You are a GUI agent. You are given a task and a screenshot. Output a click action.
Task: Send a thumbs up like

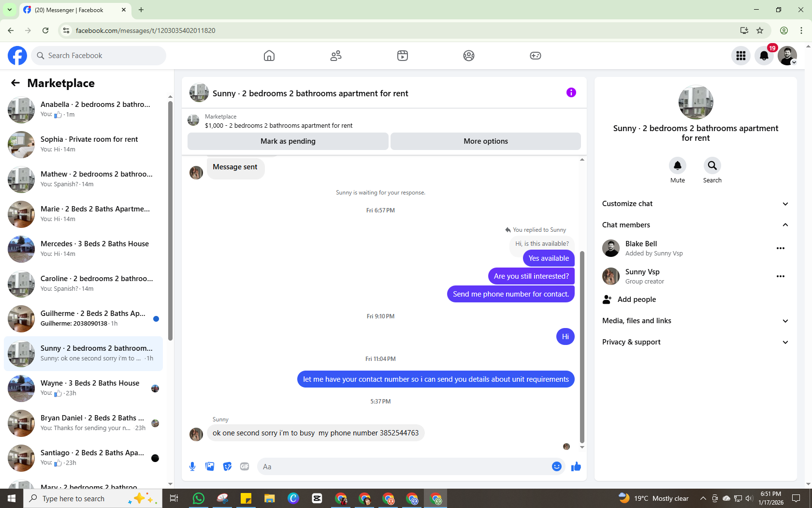click(576, 466)
